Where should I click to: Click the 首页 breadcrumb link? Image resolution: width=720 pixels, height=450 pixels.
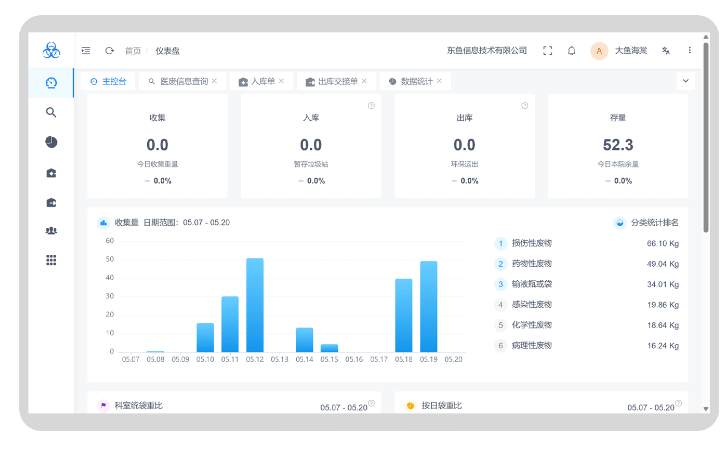(132, 50)
